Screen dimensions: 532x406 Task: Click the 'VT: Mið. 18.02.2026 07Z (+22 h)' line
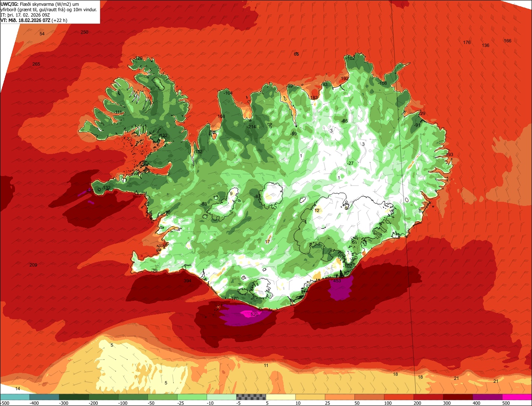[34, 20]
